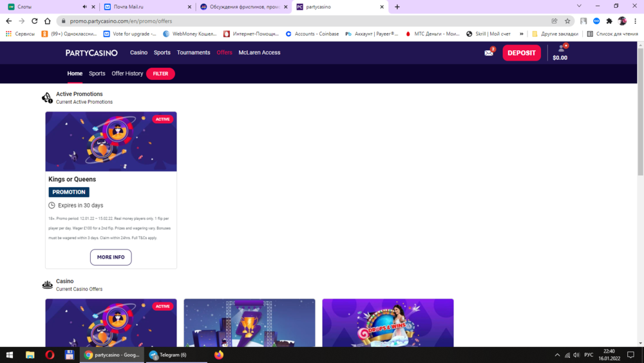The image size is (644, 363).
Task: Click the РУС keyboard language indicator
Action: (589, 355)
